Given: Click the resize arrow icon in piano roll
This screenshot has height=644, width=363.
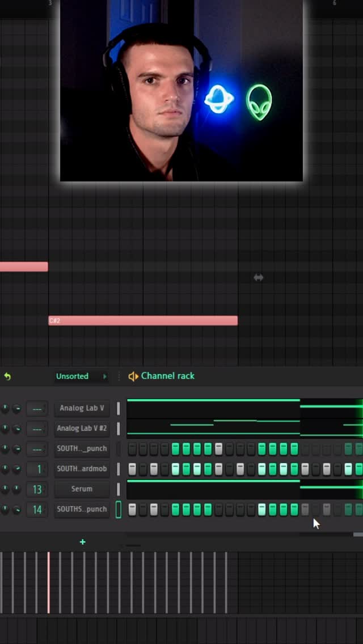Looking at the screenshot, I should tap(259, 277).
